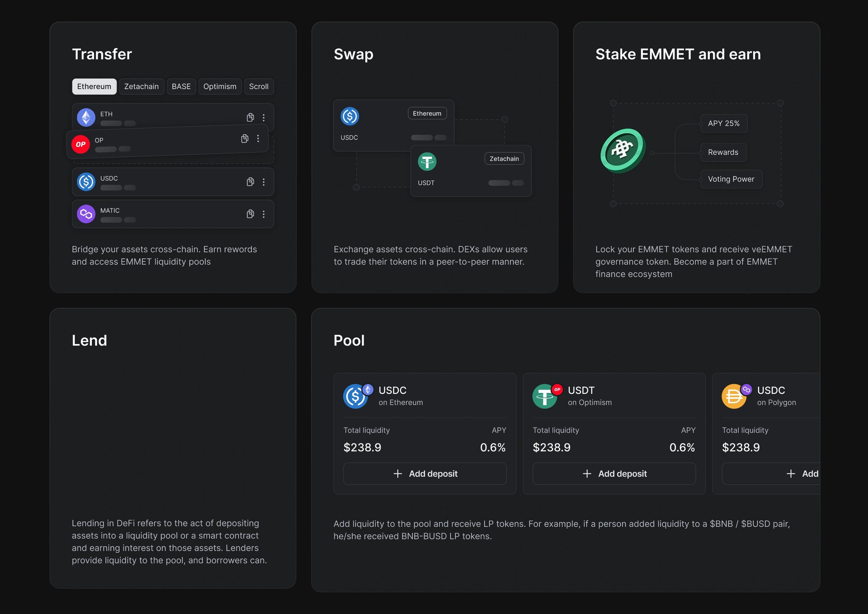
Task: Open the OP row's more options menu
Action: (x=258, y=138)
